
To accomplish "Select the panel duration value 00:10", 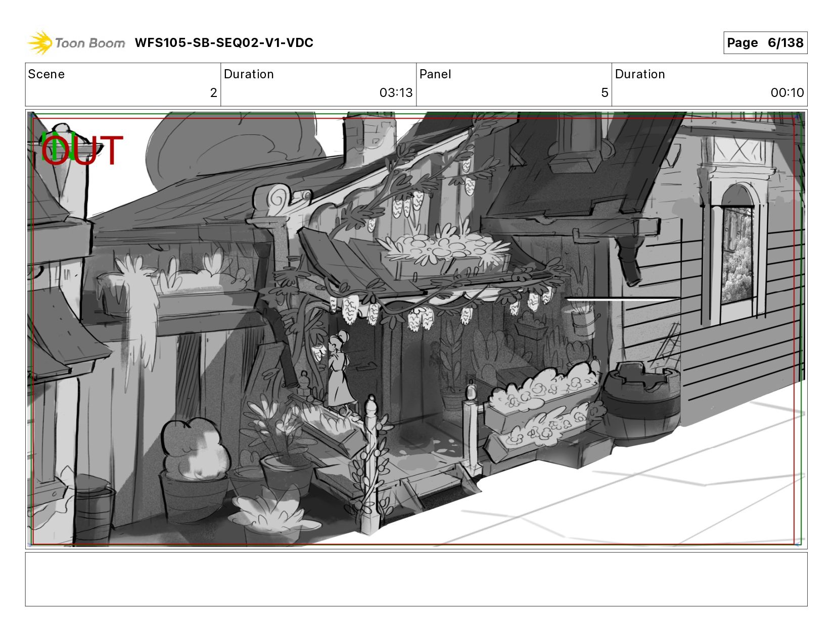I will pos(787,93).
